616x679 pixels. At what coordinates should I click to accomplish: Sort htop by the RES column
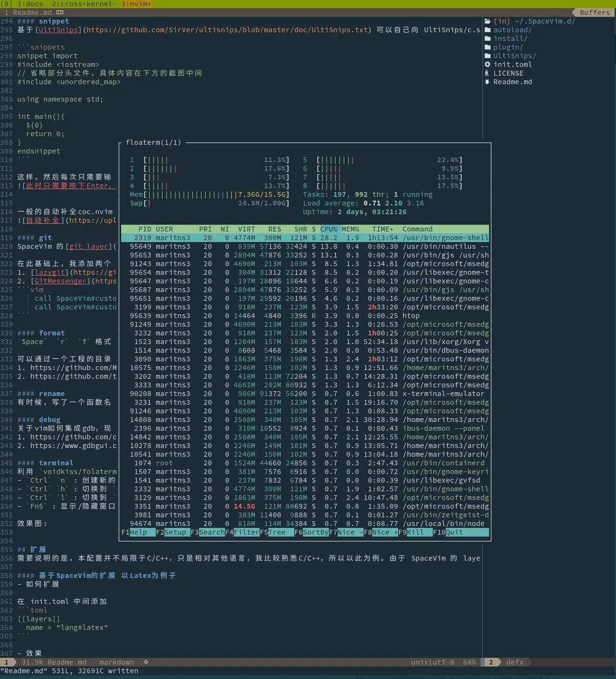point(275,229)
